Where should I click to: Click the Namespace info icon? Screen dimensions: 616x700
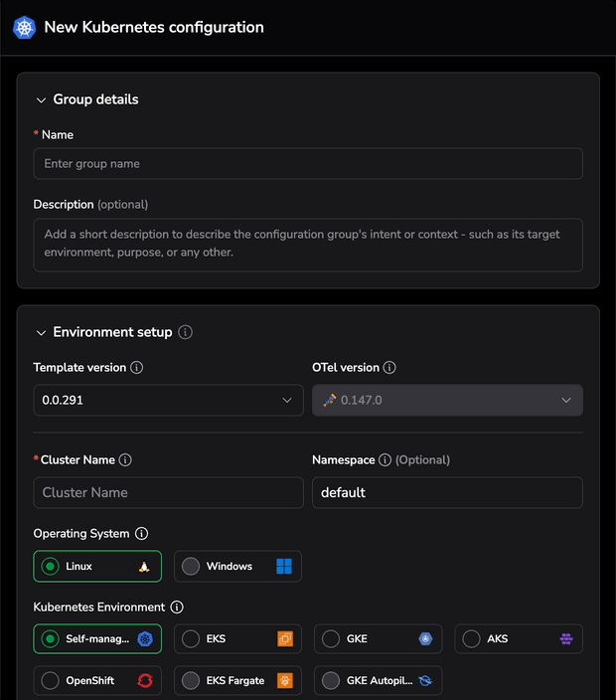coord(385,460)
